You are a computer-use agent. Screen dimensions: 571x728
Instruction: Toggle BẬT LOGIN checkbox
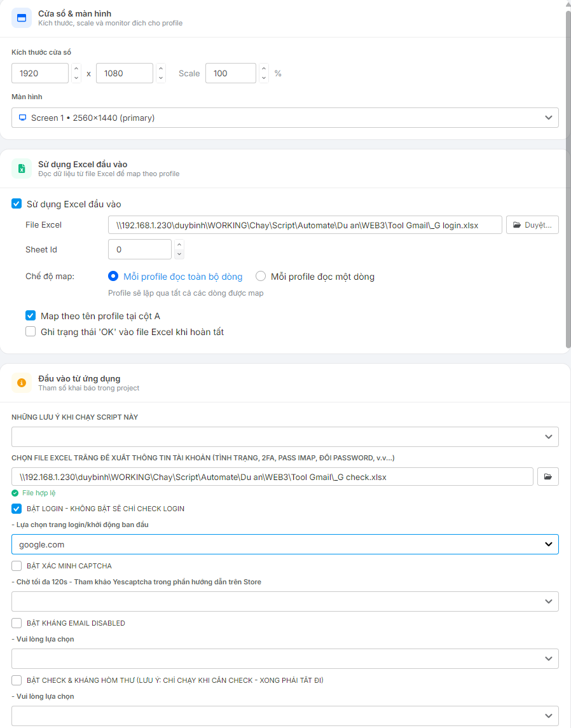click(x=17, y=509)
